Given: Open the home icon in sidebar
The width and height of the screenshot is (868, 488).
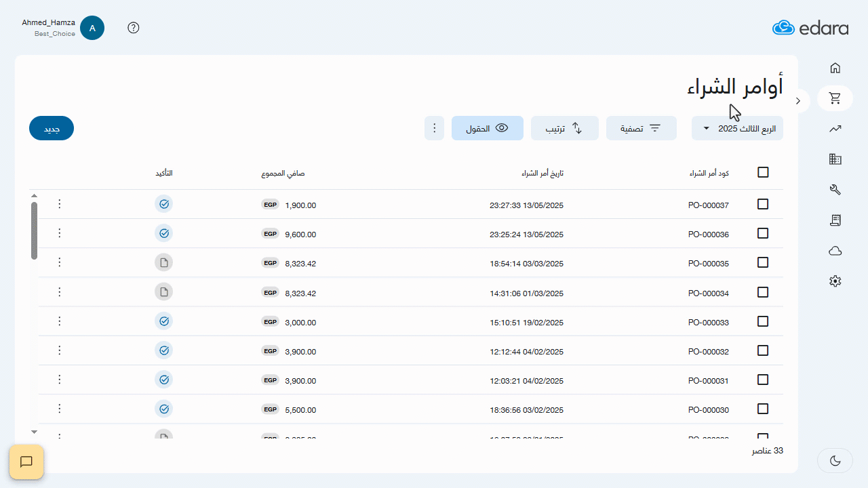Looking at the screenshot, I should click(x=835, y=68).
